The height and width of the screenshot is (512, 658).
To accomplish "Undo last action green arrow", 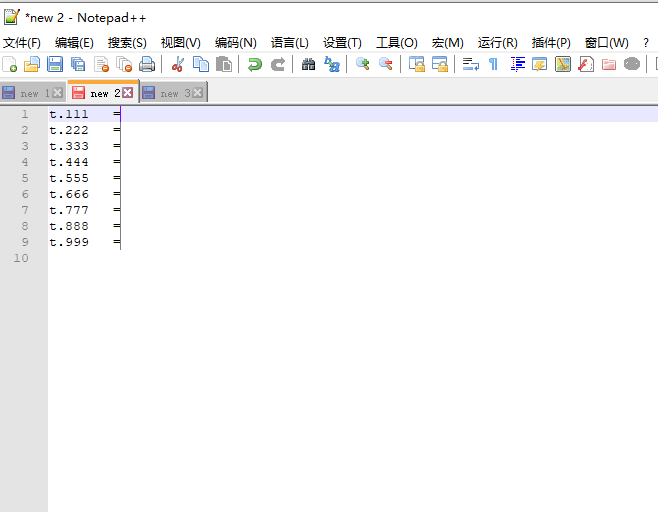I will coord(254,64).
